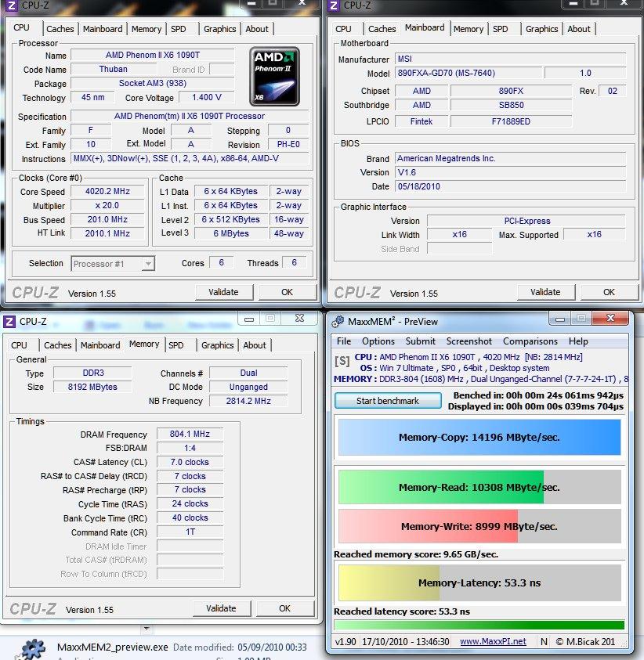Click the Memory-Copy result bar
Viewport: 644px width, 660px height.
tap(479, 438)
